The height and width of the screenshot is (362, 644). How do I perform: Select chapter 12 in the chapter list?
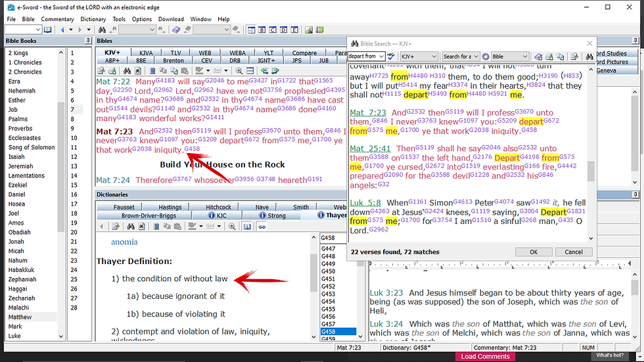click(x=74, y=157)
